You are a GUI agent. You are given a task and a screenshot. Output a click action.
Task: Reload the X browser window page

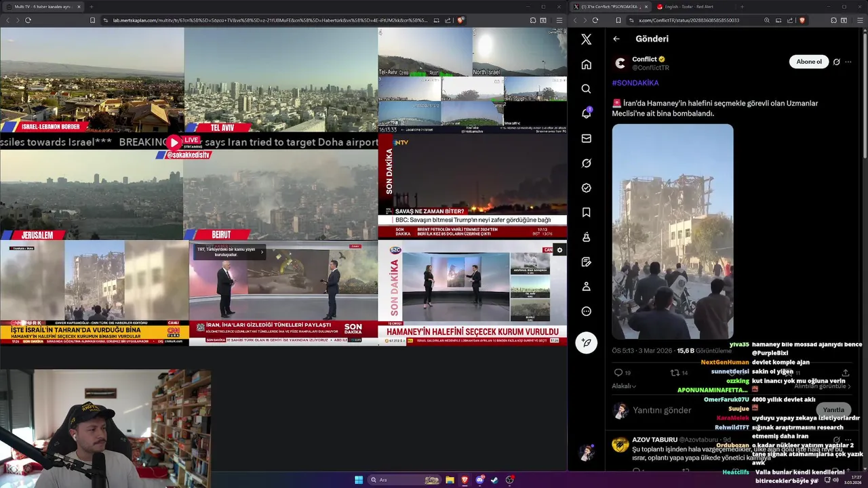pos(595,20)
